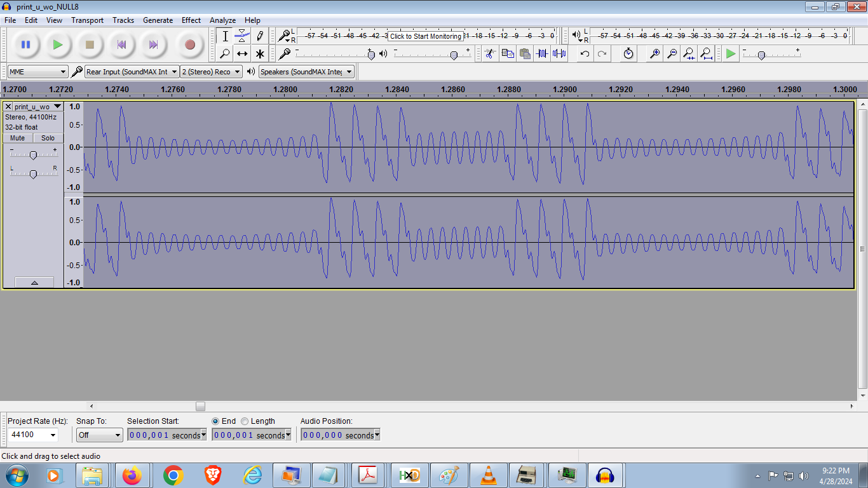Click the Paste clipboard icon
The height and width of the screenshot is (488, 868).
[x=524, y=53]
